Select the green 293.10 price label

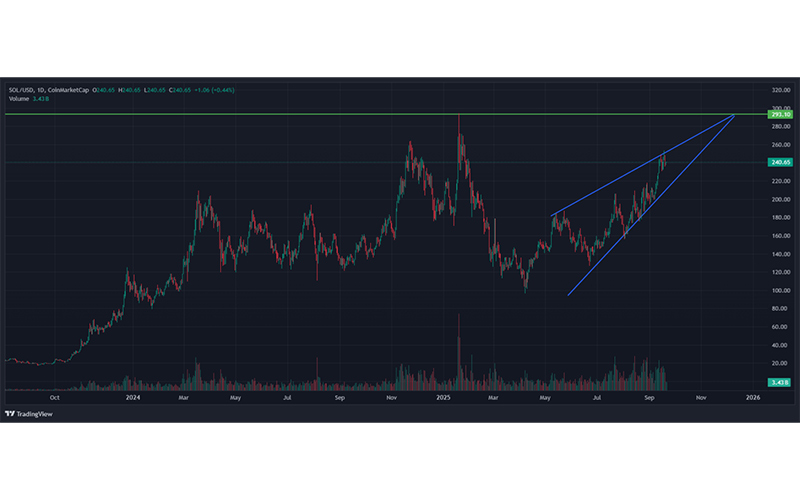click(780, 115)
